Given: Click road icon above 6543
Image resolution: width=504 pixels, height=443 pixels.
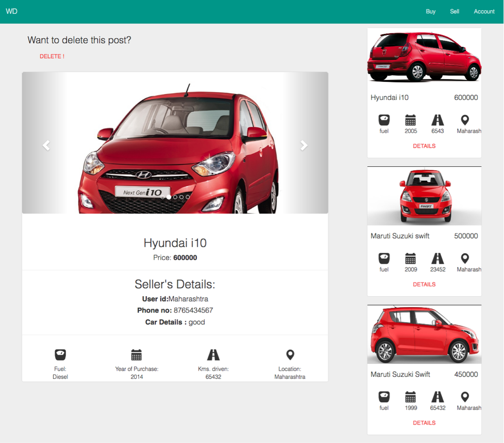Looking at the screenshot, I should point(437,120).
